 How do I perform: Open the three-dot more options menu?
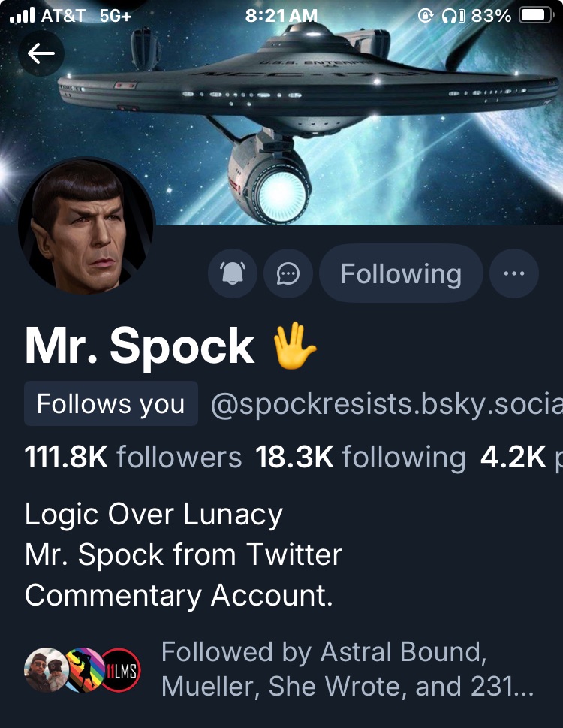tap(514, 274)
